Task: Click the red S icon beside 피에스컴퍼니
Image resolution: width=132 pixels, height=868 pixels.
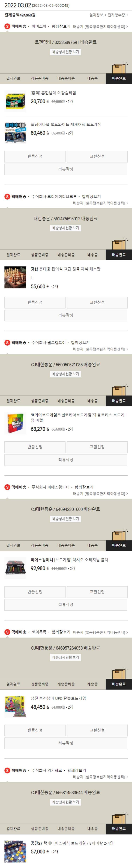Action: tap(7, 487)
